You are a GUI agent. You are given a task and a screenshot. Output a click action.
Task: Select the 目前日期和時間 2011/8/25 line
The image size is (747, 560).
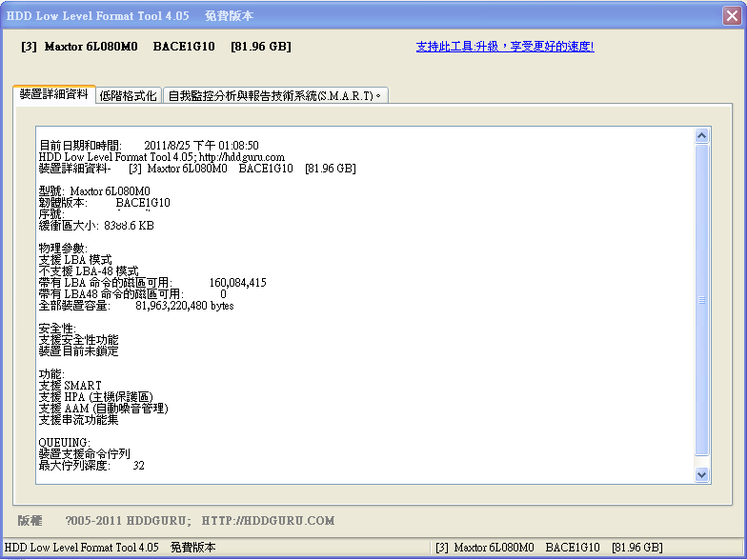(x=149, y=145)
